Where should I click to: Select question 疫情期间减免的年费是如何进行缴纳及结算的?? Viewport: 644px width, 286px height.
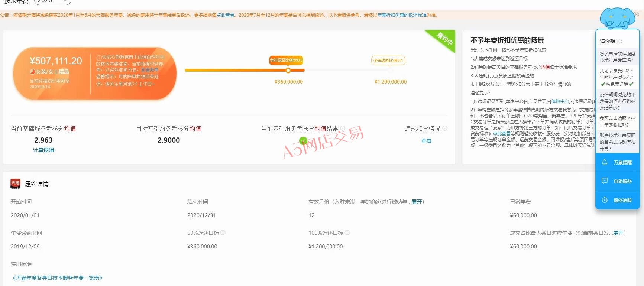(x=617, y=101)
